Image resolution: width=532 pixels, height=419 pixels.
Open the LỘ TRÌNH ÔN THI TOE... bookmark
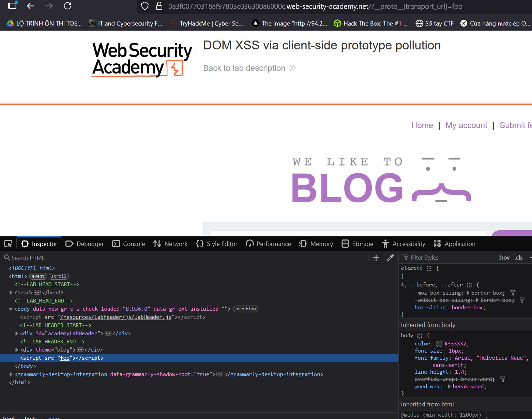[44, 23]
